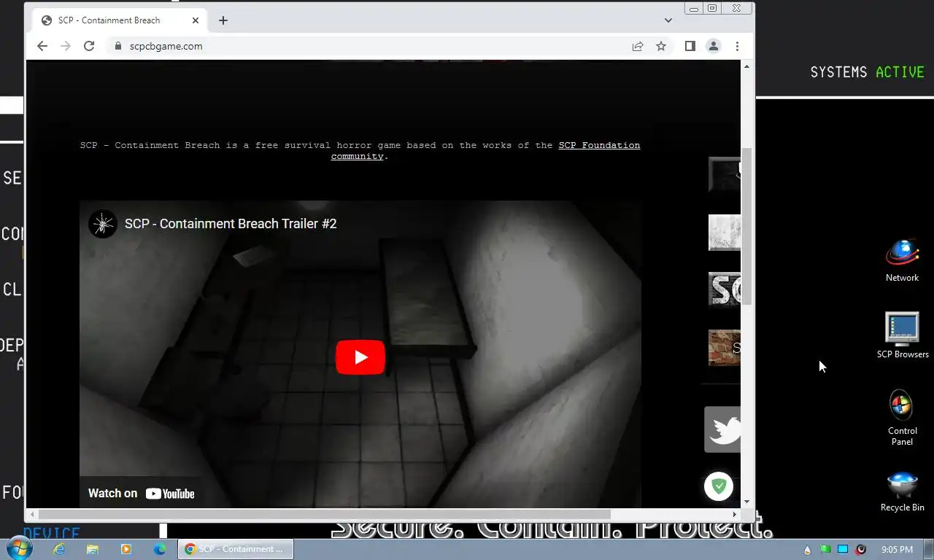The width and height of the screenshot is (934, 560).
Task: Go back in Chrome browser
Action: coord(42,46)
